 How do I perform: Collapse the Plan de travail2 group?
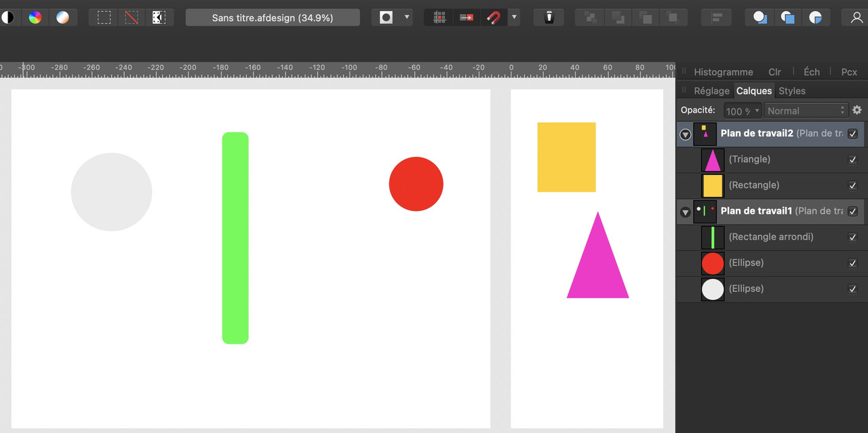pos(686,134)
